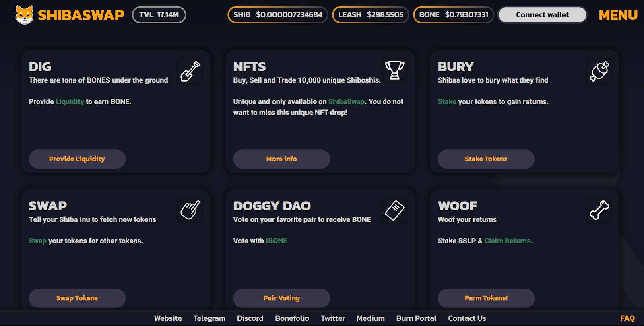Click the DIG shovel icon
Viewport: 644px width, 326px height.
click(190, 71)
